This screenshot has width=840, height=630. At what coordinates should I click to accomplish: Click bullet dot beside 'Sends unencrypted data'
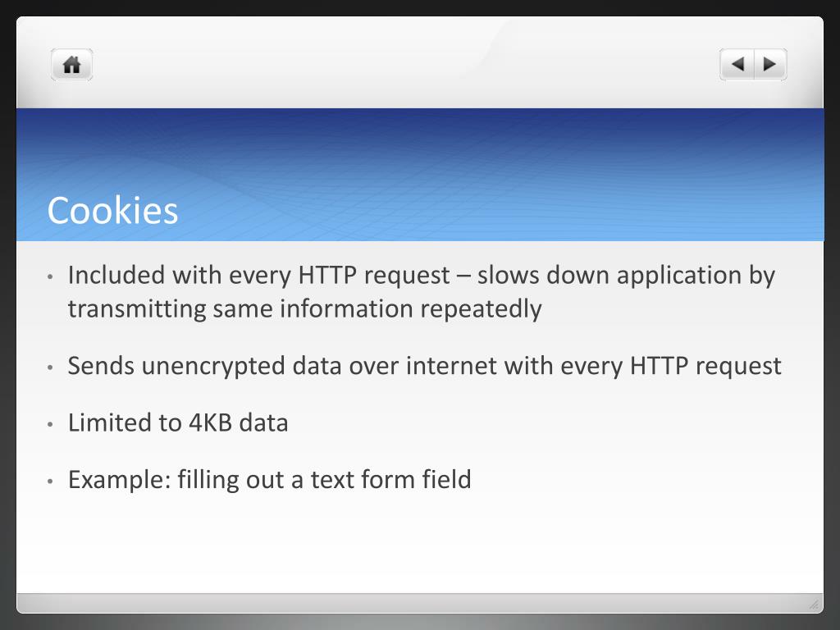(x=50, y=367)
